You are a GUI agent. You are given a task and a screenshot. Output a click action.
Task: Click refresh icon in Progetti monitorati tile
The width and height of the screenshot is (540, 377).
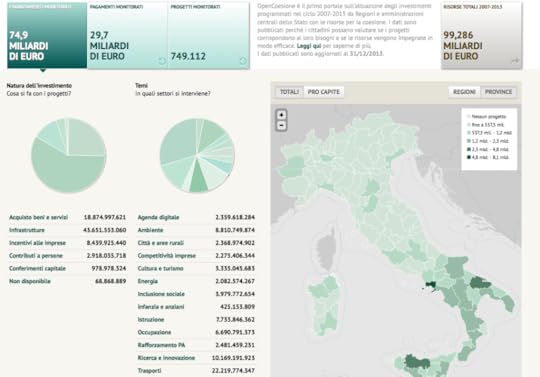[243, 61]
